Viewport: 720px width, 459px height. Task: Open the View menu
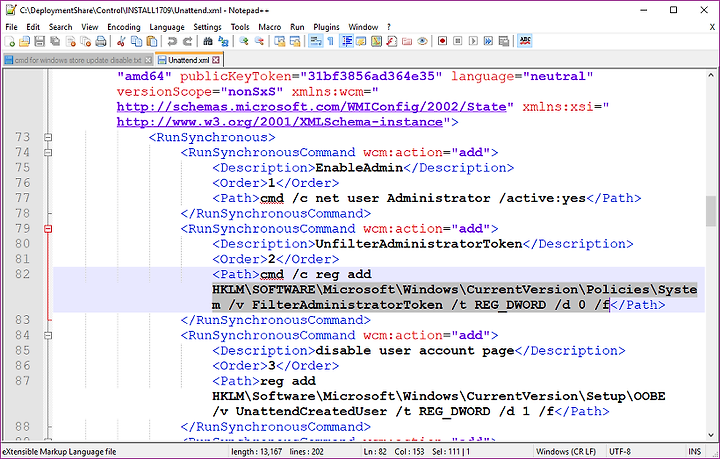[x=90, y=27]
